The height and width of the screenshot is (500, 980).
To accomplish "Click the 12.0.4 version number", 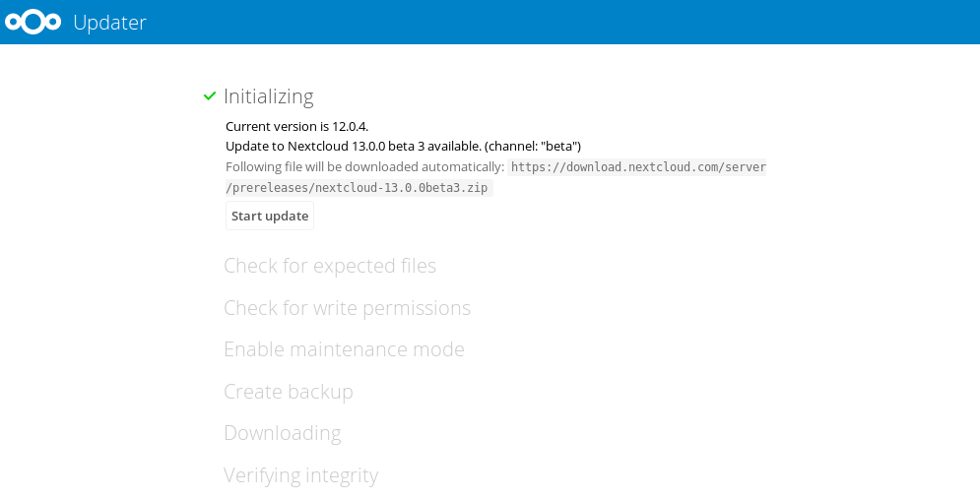I will click(350, 127).
